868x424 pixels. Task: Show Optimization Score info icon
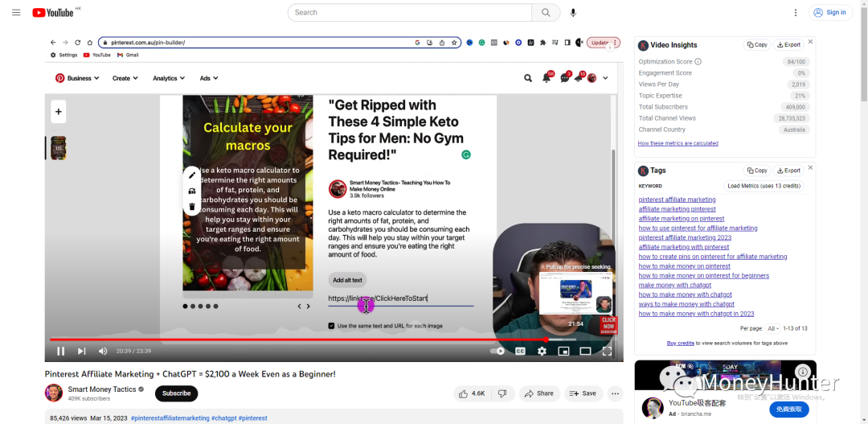[698, 61]
